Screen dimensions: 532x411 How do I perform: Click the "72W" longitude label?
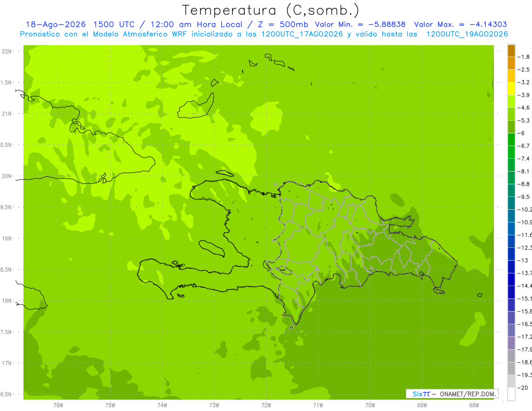click(266, 405)
